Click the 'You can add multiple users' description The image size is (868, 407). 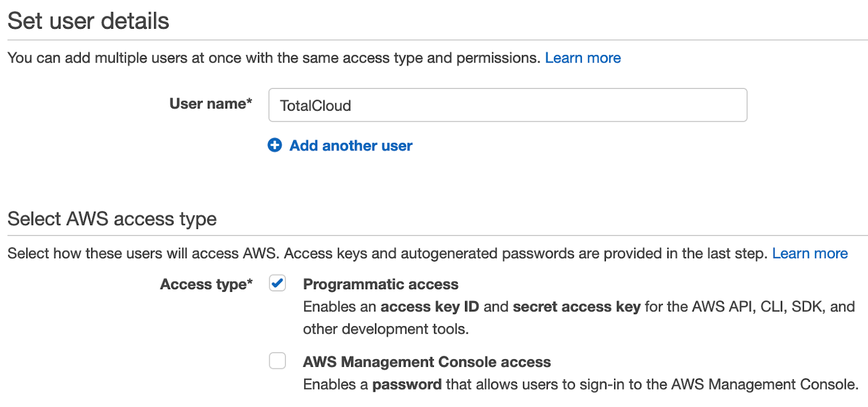coord(273,58)
